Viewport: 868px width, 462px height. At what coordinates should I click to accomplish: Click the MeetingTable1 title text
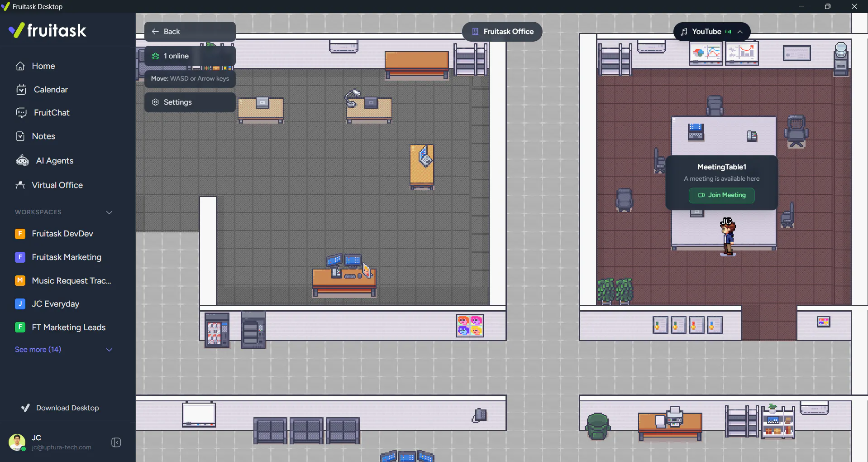(722, 167)
